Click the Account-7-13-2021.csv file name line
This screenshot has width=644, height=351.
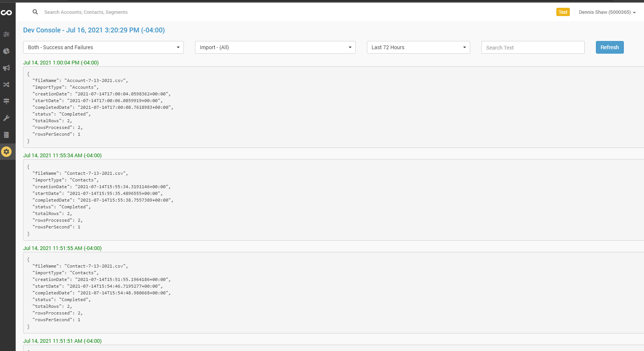(x=80, y=80)
